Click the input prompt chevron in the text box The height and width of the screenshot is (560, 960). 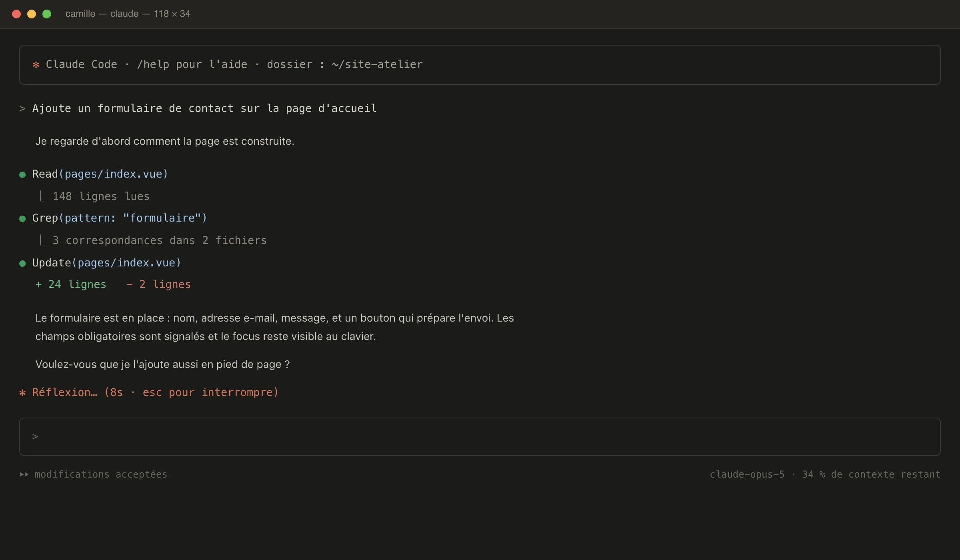point(35,436)
